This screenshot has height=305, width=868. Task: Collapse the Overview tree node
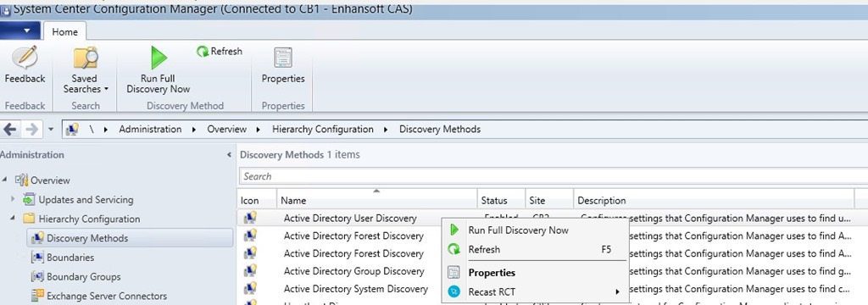5,180
